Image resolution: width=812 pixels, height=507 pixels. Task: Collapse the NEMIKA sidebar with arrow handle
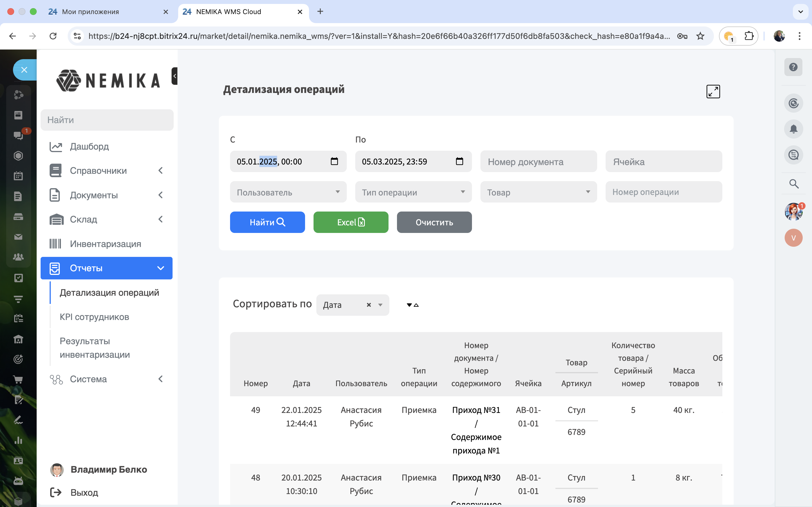[175, 76]
